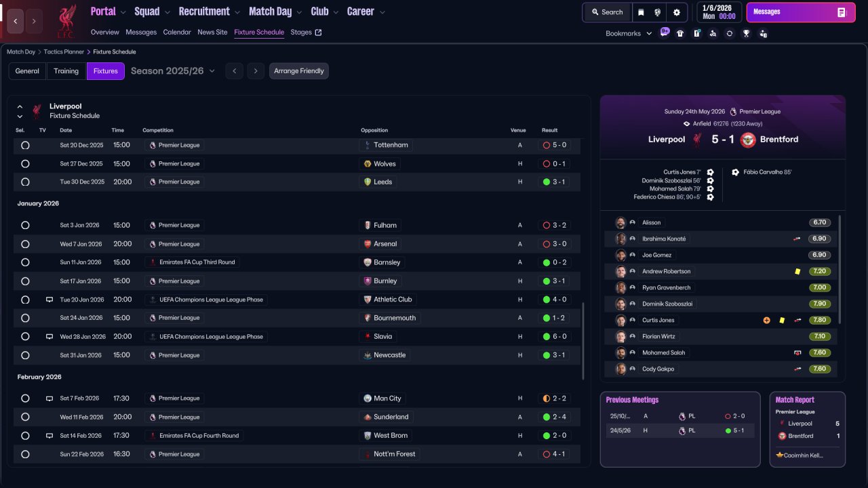Open the trophy bookmark icon
This screenshot has height=488, width=868.
click(747, 33)
